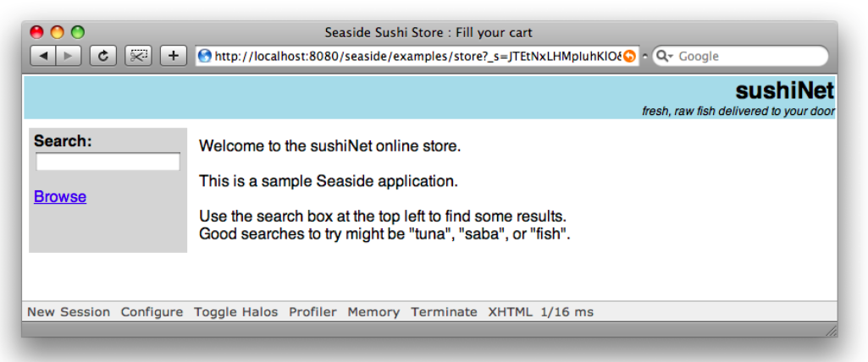Click the XHTML validation link
The image size is (868, 362).
pyautogui.click(x=510, y=312)
